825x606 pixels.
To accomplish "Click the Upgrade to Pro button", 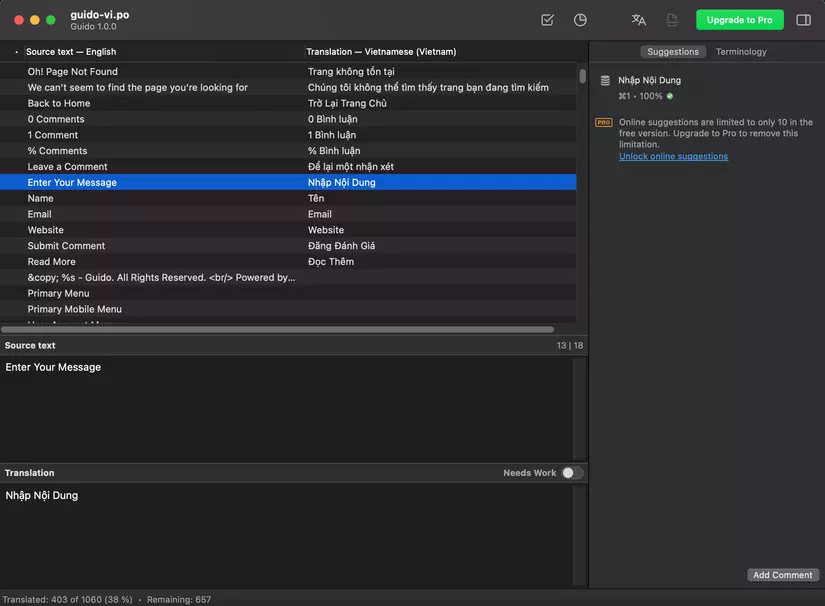I will (x=739, y=20).
